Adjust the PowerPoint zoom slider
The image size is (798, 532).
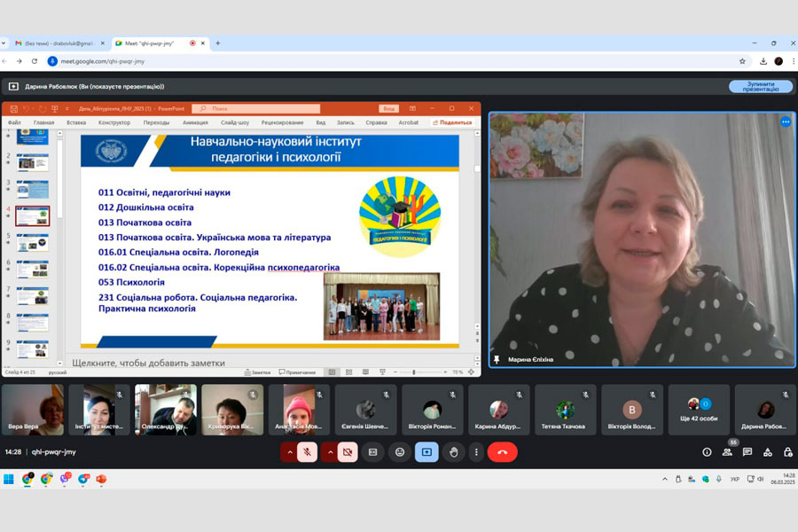(414, 372)
